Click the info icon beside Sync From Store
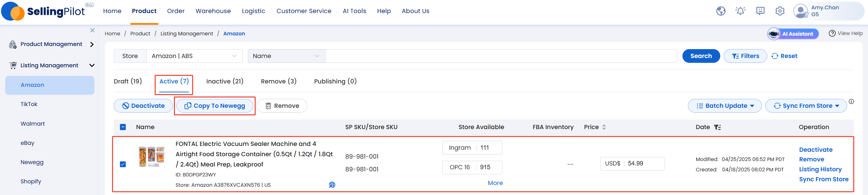 pos(851,101)
